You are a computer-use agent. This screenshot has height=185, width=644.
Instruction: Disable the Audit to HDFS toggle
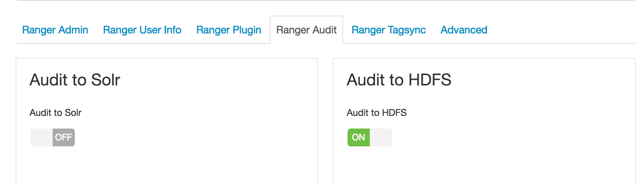(x=369, y=137)
